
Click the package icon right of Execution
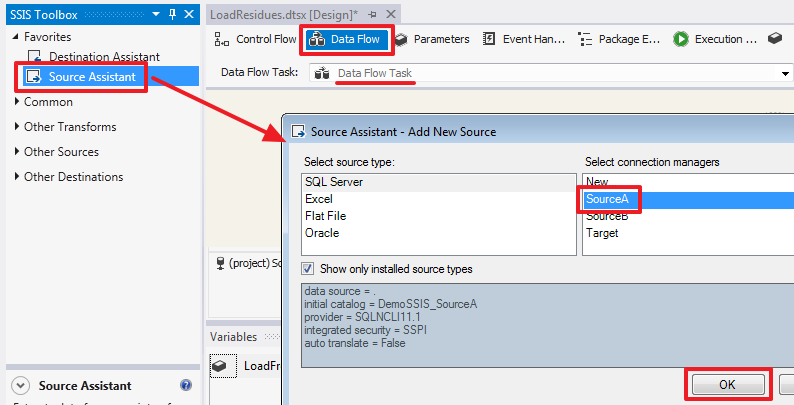point(775,38)
